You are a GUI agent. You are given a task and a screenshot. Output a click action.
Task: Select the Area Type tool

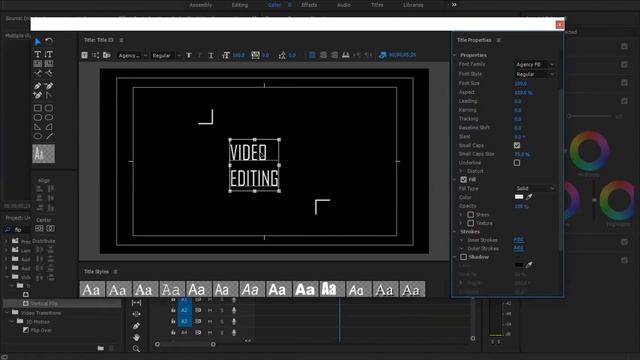click(x=38, y=63)
